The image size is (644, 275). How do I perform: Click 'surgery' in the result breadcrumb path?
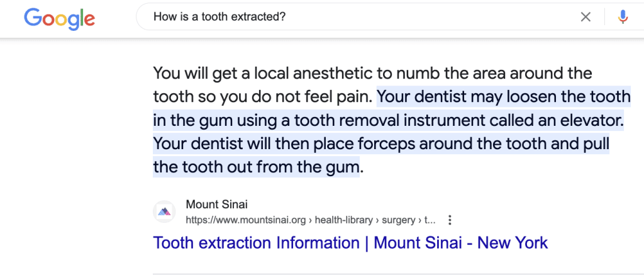[x=398, y=220]
